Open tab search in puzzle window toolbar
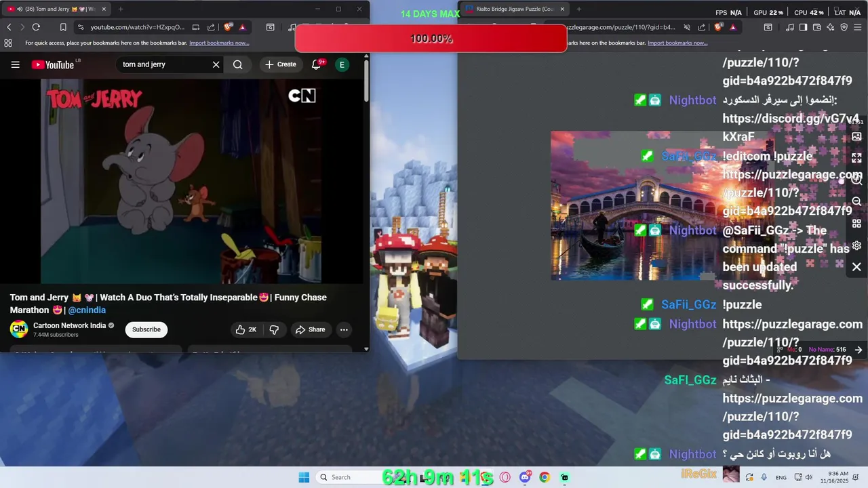Image resolution: width=868 pixels, height=488 pixels. click(768, 27)
